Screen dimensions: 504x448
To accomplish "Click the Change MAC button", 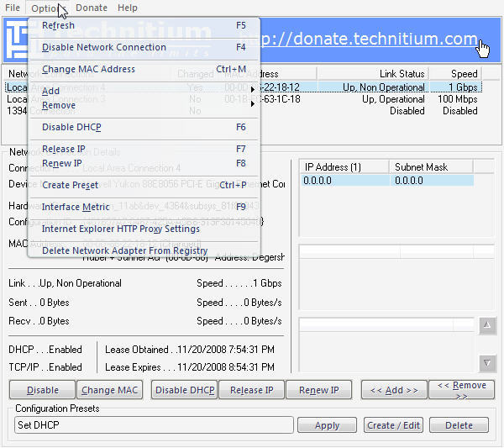I will [x=109, y=390].
